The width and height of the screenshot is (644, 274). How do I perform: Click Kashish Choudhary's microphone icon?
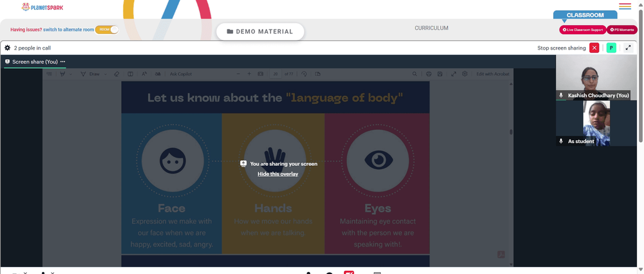(x=561, y=95)
